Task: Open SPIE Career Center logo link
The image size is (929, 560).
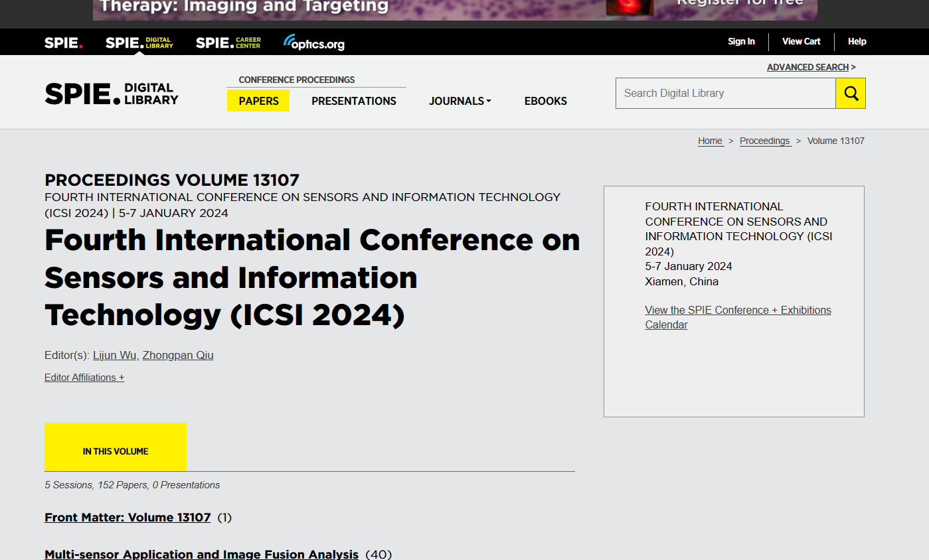Action: pos(228,42)
